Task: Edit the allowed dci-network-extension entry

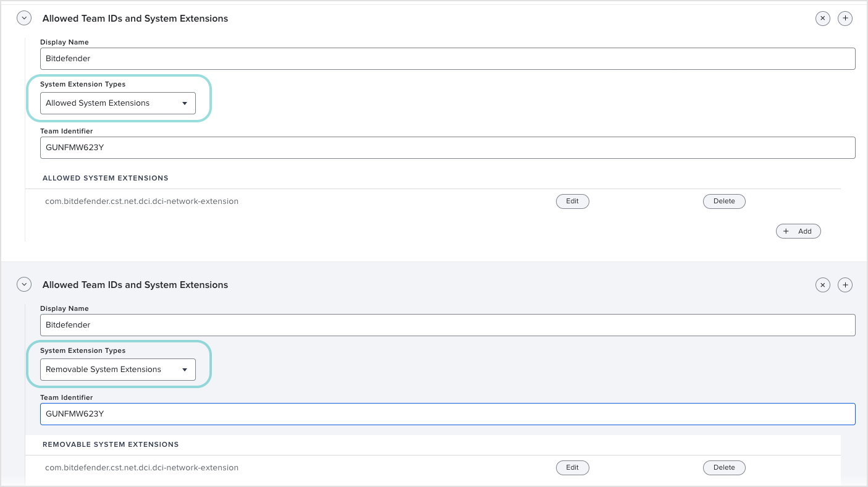Action: coord(572,201)
